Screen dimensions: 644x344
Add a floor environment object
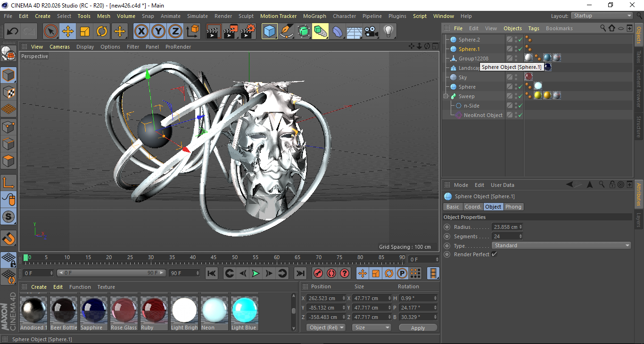[x=354, y=32]
